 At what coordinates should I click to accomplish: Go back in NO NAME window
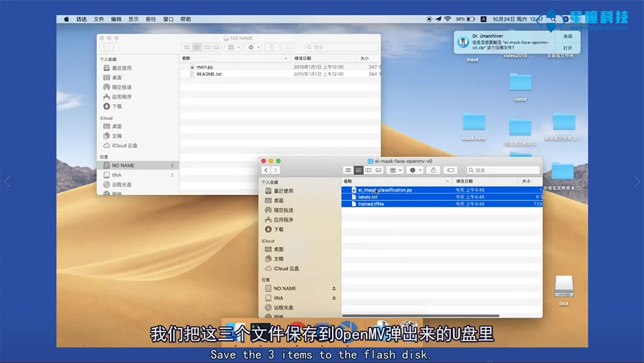point(104,47)
